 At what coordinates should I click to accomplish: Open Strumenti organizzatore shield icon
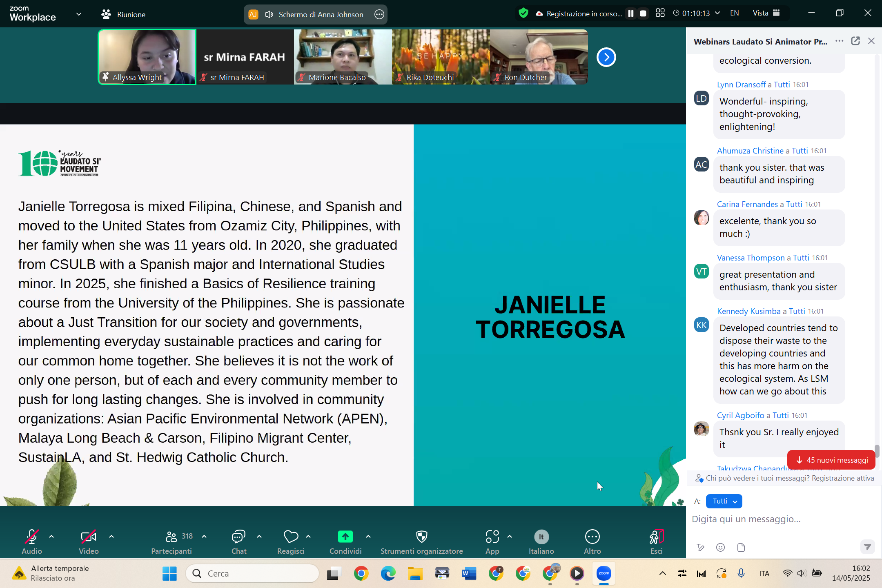point(421,537)
